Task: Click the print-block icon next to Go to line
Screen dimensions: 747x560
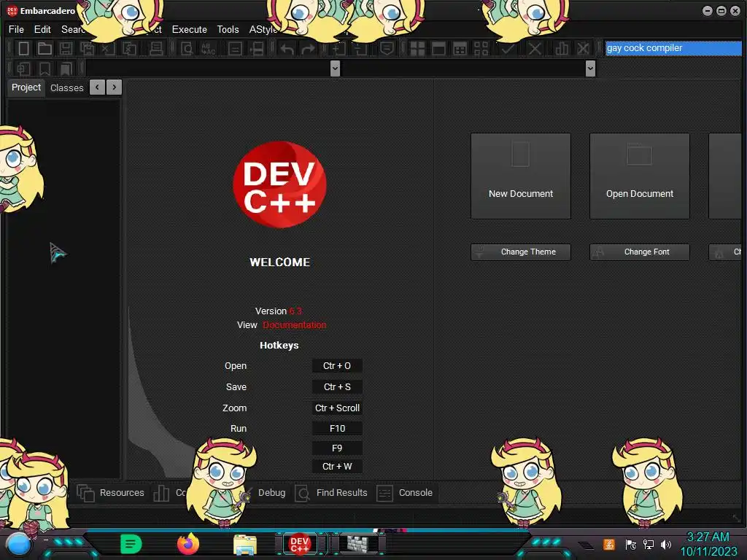Action: pos(256,48)
